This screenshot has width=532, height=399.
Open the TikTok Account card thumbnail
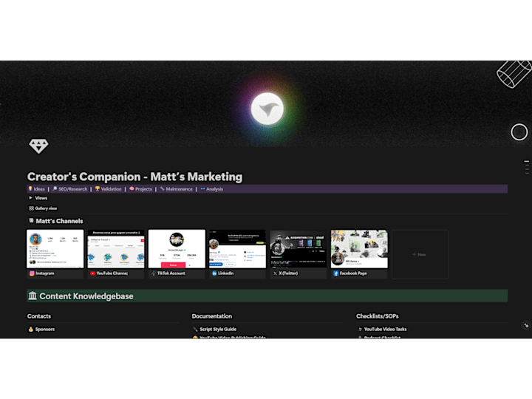pos(177,249)
